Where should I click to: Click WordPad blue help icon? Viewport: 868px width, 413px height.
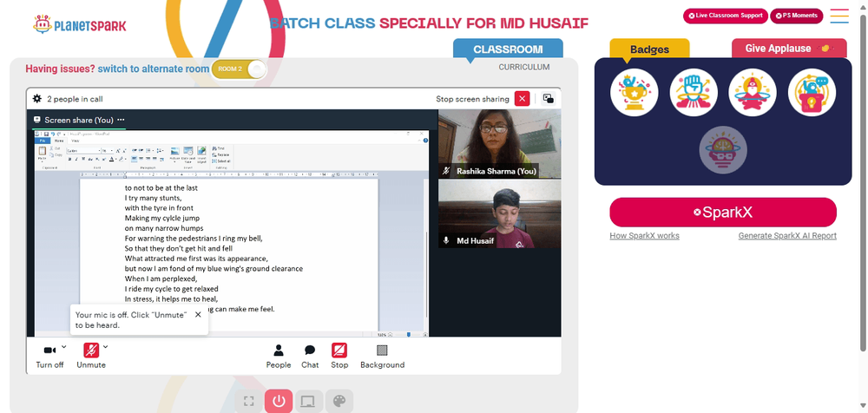(x=425, y=141)
